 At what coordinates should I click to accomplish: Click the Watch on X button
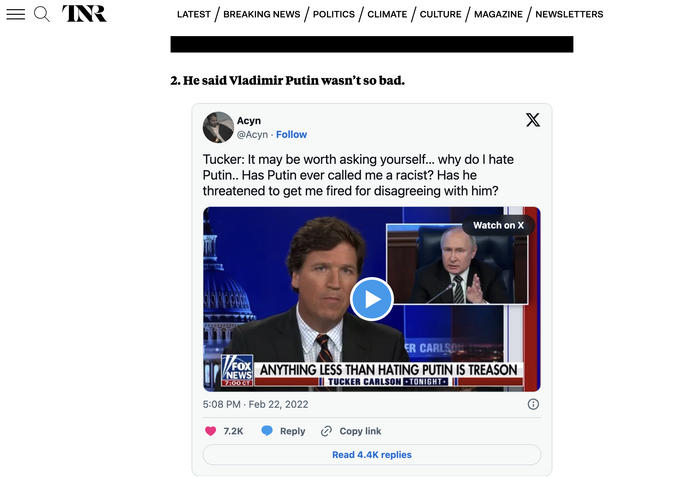[x=498, y=225]
